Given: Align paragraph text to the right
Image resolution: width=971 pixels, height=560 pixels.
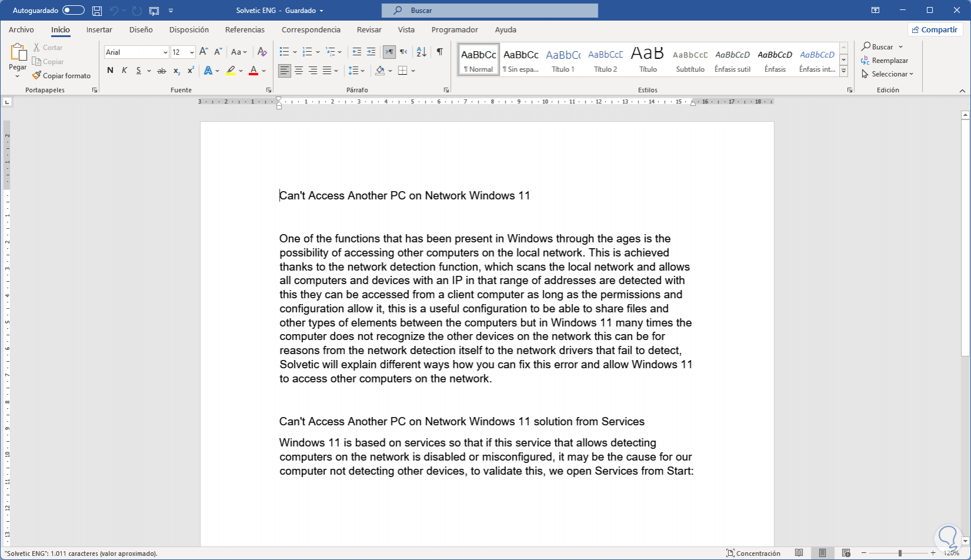Looking at the screenshot, I should (x=313, y=71).
